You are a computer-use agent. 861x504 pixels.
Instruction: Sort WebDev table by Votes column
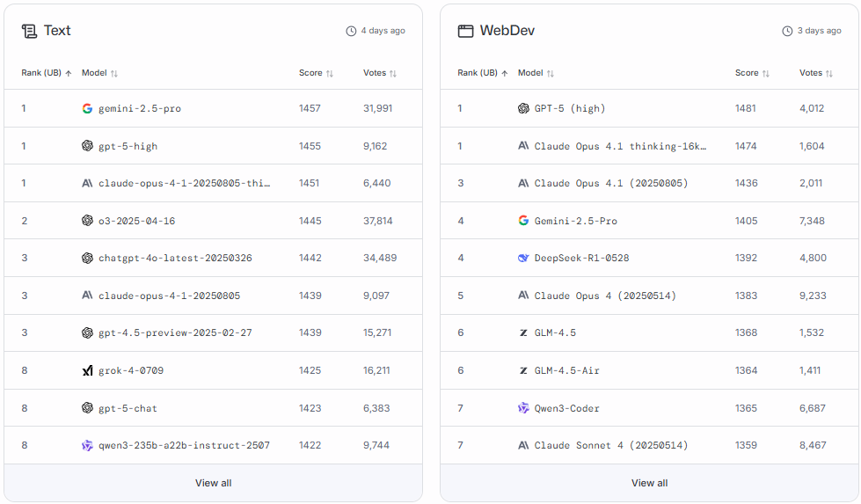(x=815, y=73)
